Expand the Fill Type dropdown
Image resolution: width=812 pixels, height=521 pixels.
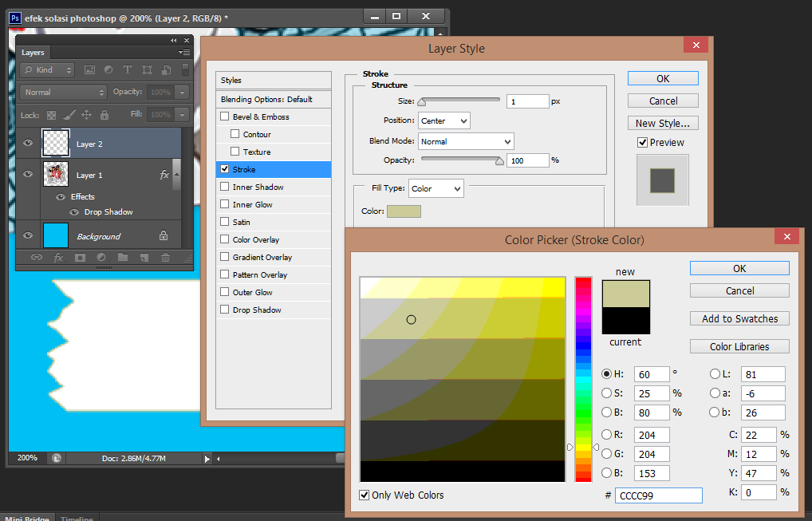tap(436, 189)
